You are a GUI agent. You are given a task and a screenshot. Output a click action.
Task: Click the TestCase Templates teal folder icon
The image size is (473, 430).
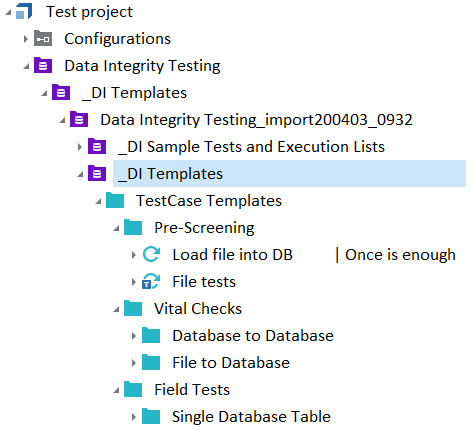point(115,200)
